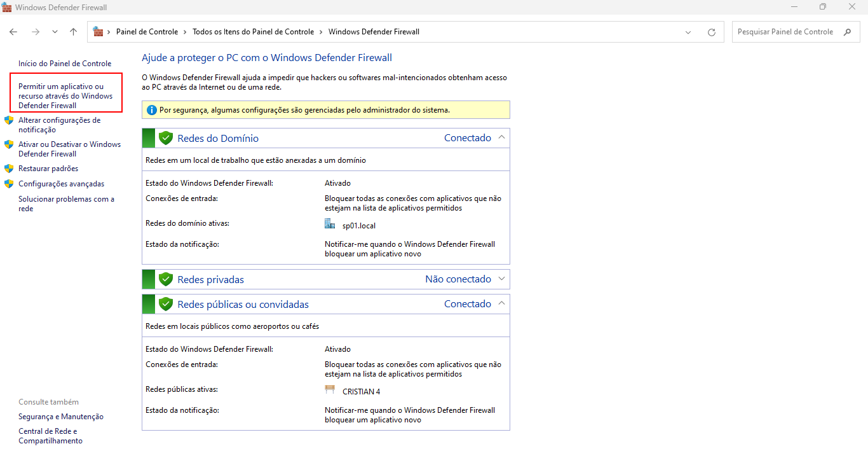Click the CRISTIAN 4 public network name
Screen dimensions: 868x458
click(x=362, y=392)
